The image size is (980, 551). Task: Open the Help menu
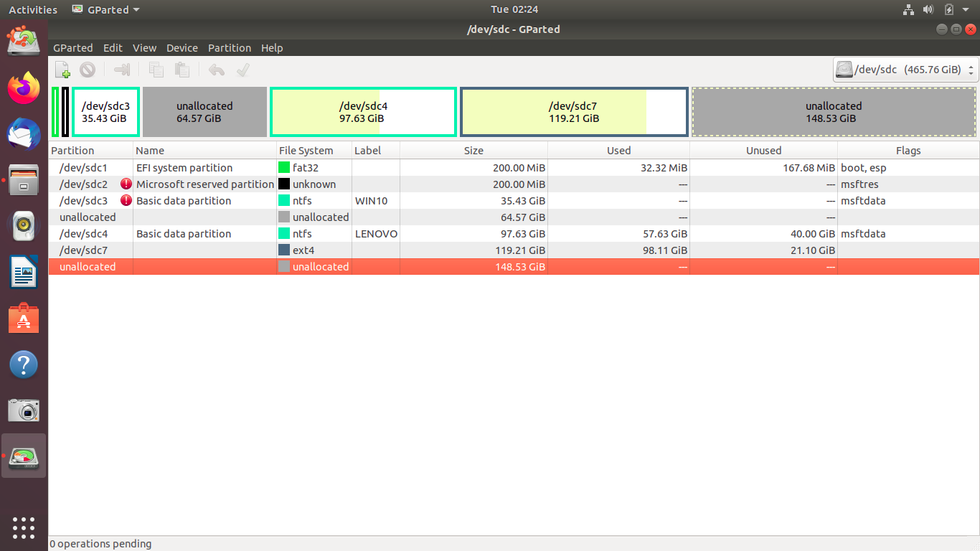point(272,48)
